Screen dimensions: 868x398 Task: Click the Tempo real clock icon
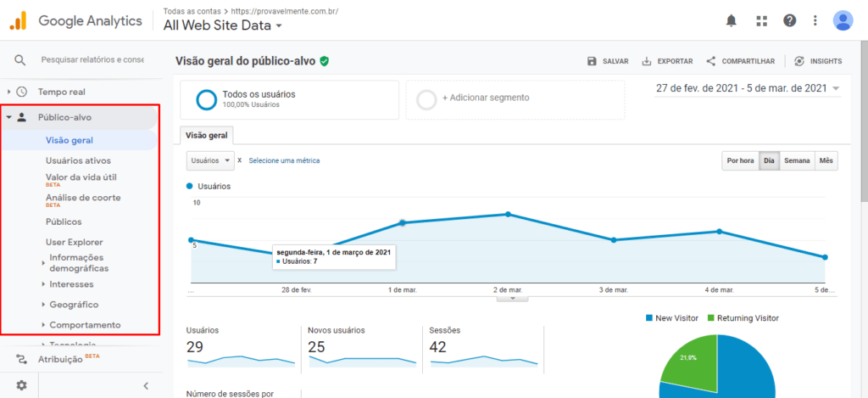tap(21, 92)
